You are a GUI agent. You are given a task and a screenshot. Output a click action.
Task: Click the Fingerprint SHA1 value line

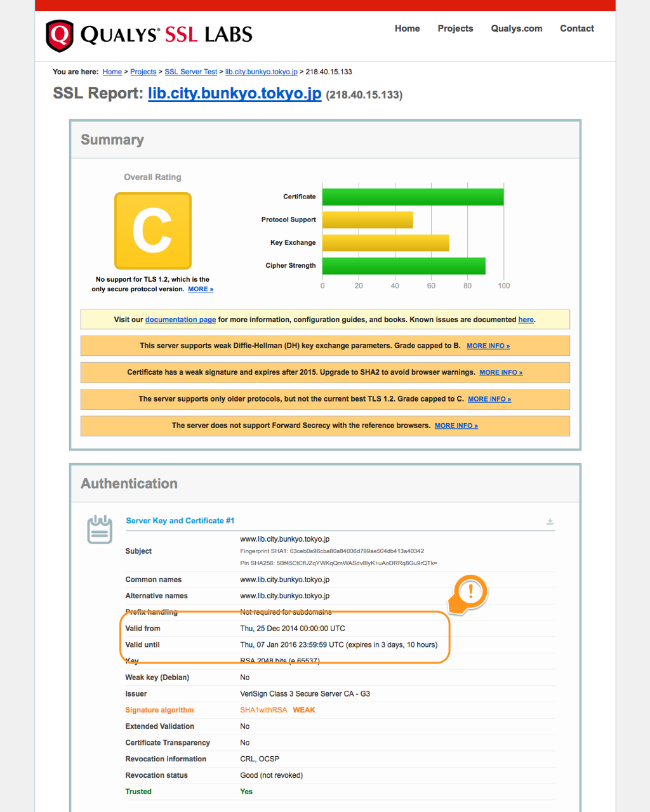tap(332, 551)
